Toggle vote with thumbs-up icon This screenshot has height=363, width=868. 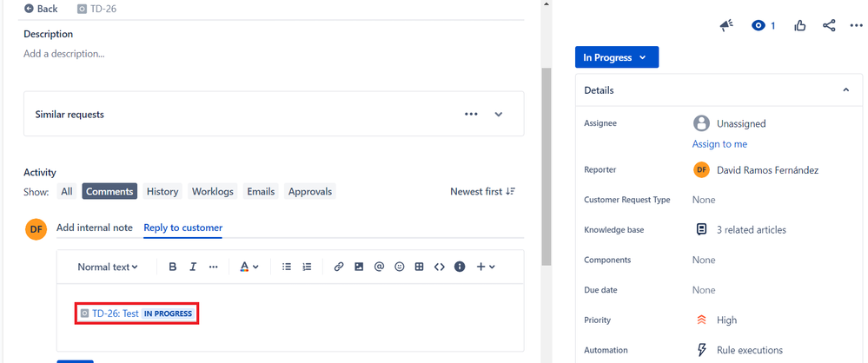(800, 26)
